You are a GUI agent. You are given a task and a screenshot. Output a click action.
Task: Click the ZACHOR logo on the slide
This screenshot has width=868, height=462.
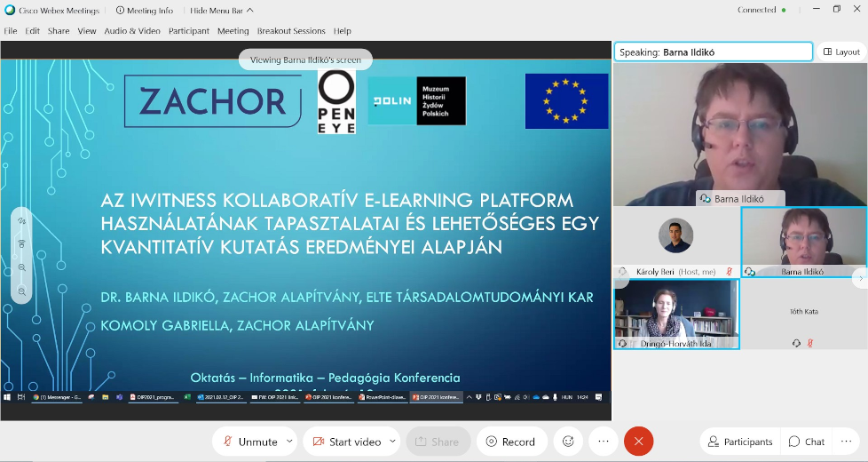213,101
